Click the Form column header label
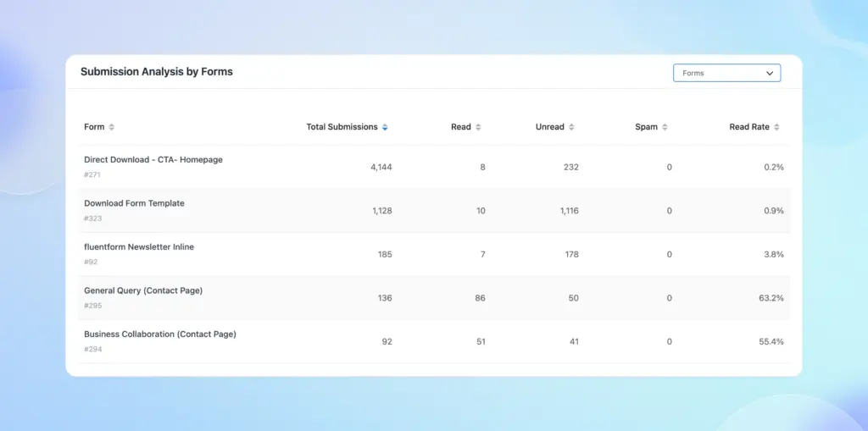The image size is (868, 431). [94, 127]
